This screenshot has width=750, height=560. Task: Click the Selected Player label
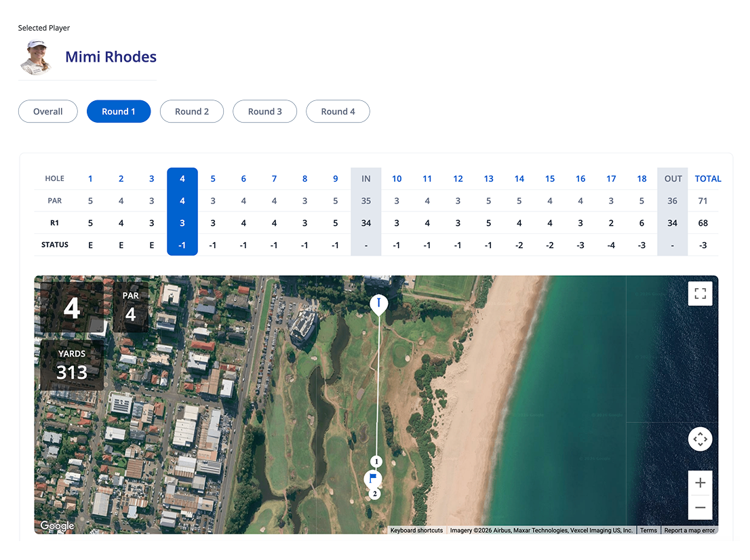44,28
